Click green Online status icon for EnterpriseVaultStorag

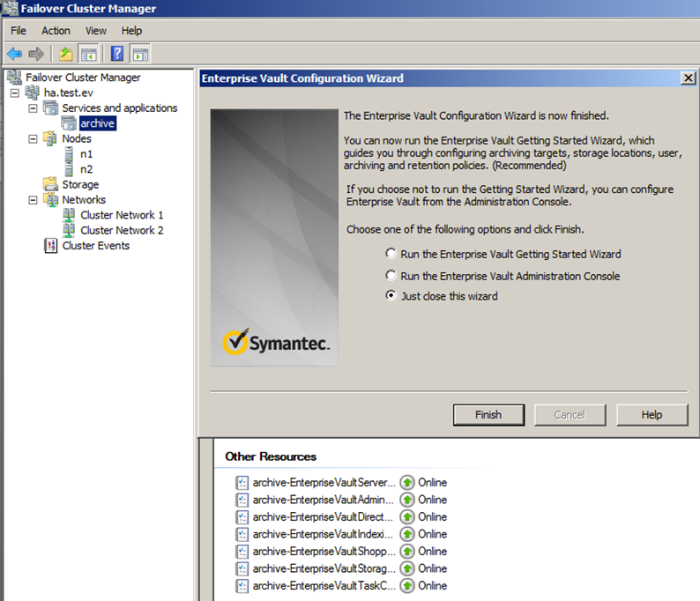tap(406, 568)
